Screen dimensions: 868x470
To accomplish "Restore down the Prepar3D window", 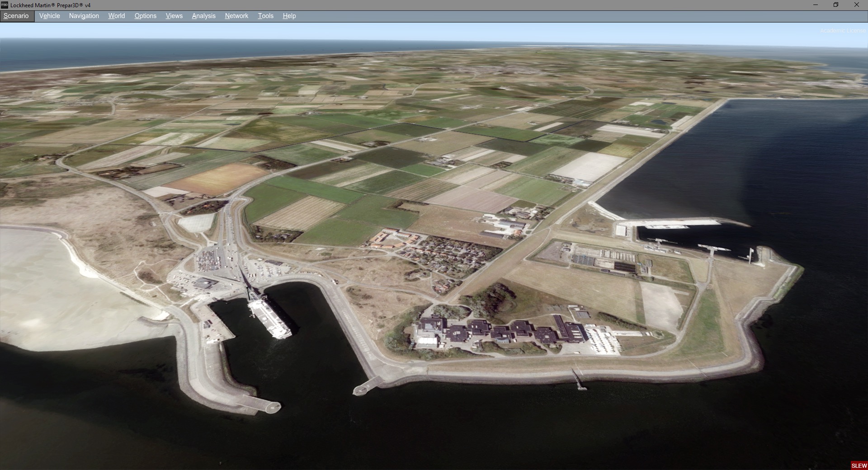I will tap(836, 5).
